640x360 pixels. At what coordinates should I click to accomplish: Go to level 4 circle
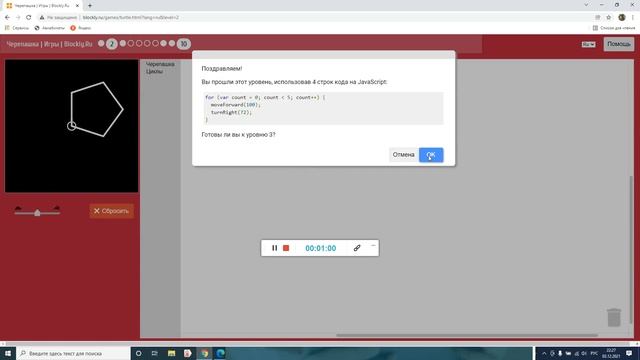[x=131, y=43]
